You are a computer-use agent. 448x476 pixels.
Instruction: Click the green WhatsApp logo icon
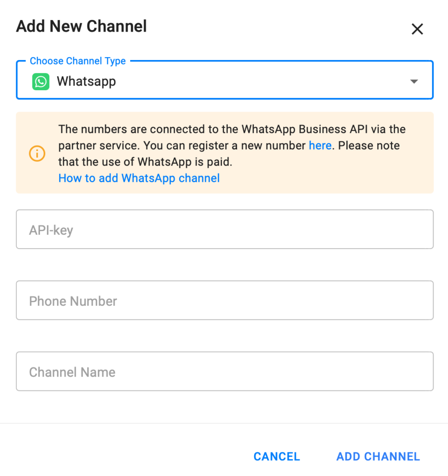coord(41,82)
